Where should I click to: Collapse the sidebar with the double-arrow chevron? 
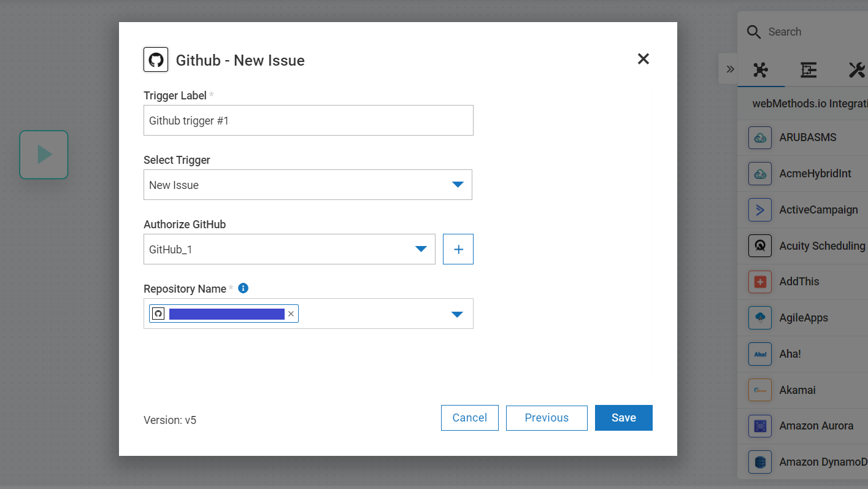click(x=729, y=69)
